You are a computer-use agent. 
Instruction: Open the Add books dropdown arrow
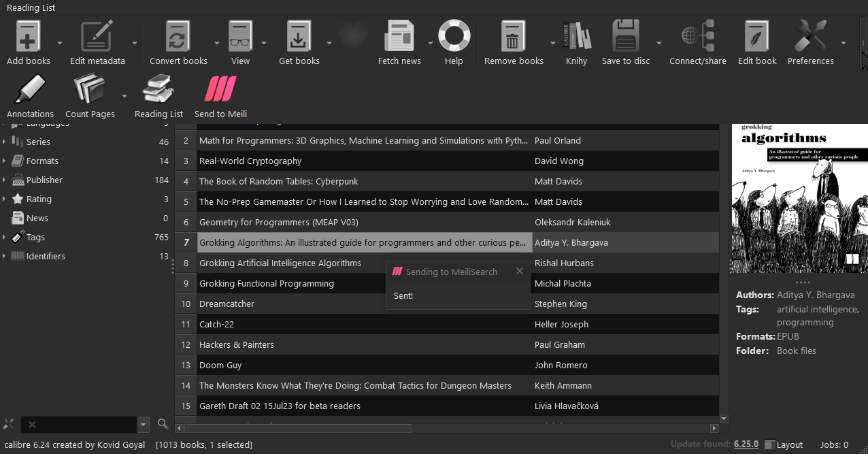click(x=60, y=43)
